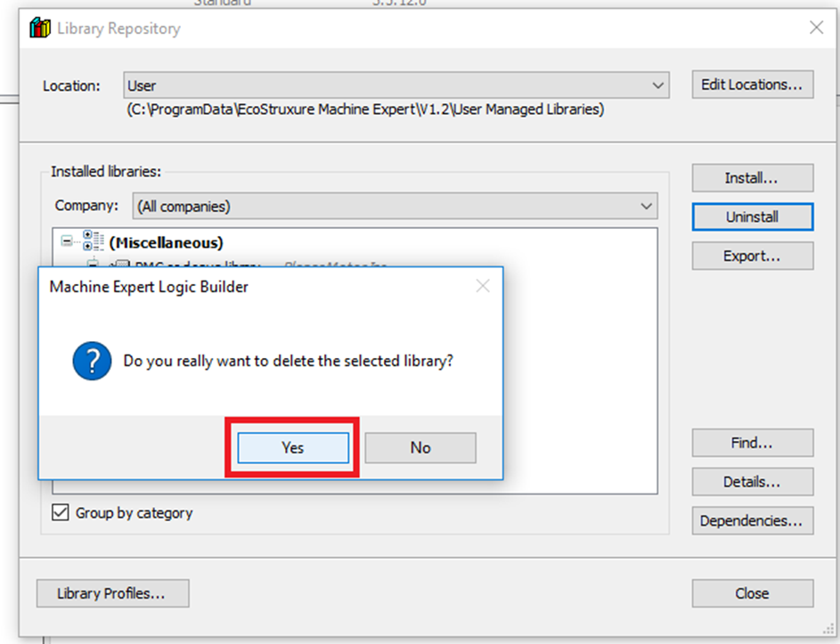Confirm deletion by clicking Yes
840x644 pixels.
coord(292,448)
